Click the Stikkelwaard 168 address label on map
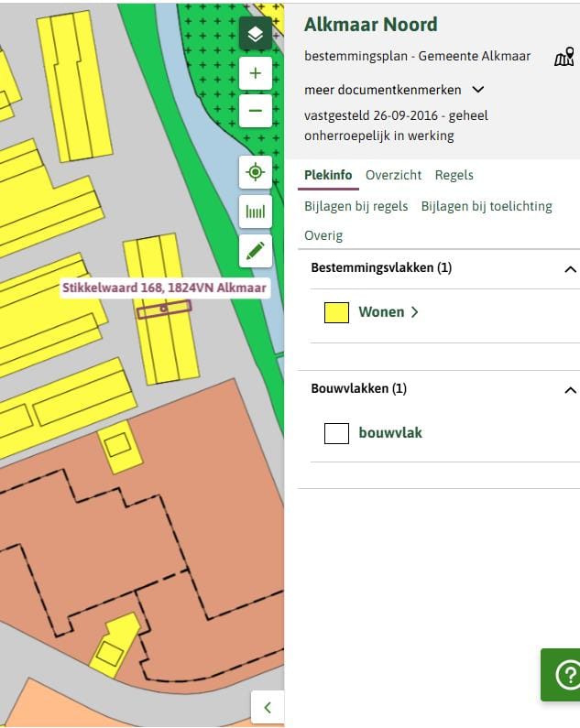The width and height of the screenshot is (580, 728). [165, 288]
